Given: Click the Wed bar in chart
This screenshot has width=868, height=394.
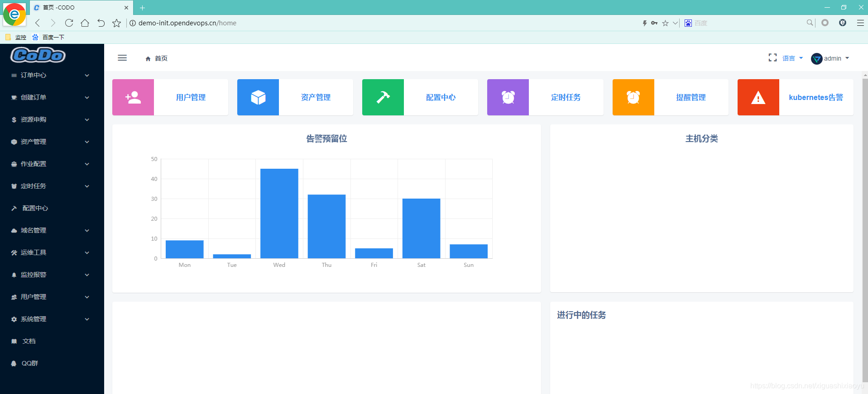Looking at the screenshot, I should click(x=279, y=214).
